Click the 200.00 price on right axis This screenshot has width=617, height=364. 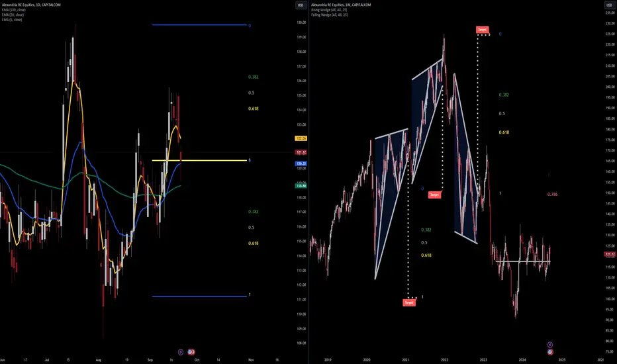[x=610, y=87]
